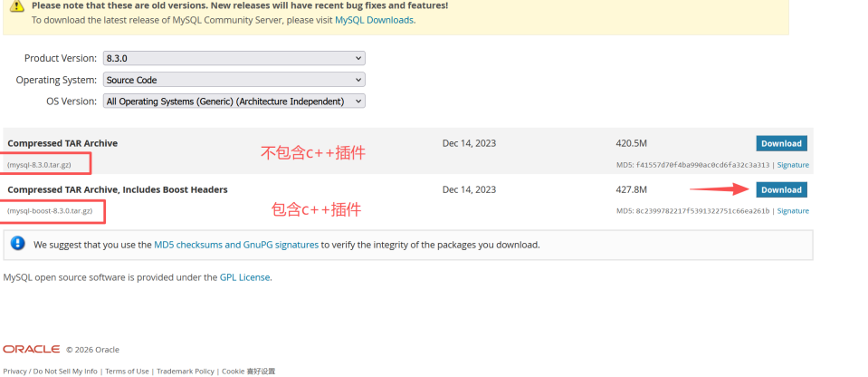Click the OS Version label
The height and width of the screenshot is (377, 868).
click(x=72, y=101)
